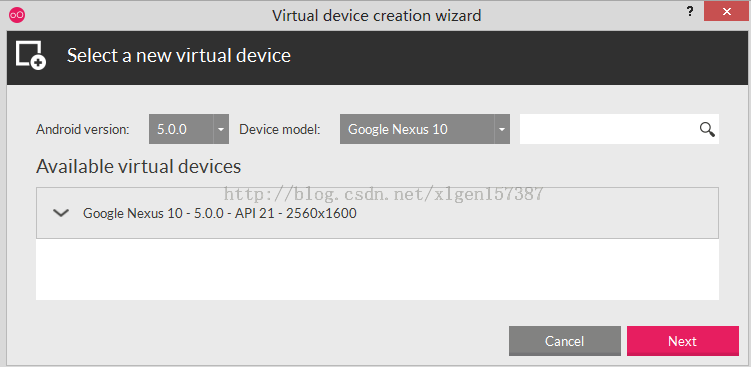Expand the Google Nexus 10 entry chevron
Screen dimensions: 751x367
61,213
